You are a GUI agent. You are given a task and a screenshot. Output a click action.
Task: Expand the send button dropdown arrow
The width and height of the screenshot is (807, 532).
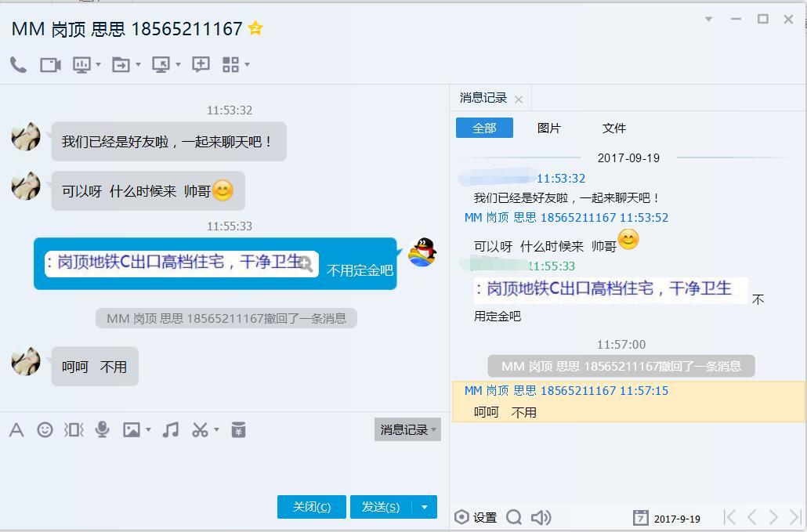pos(425,507)
